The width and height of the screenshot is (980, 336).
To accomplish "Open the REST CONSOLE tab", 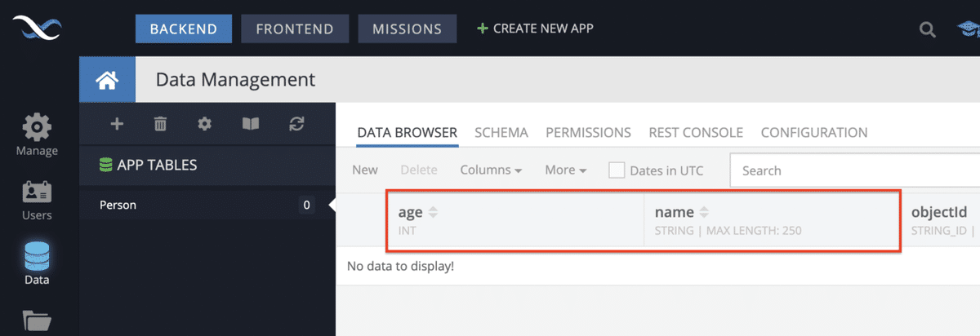I will pyautogui.click(x=696, y=132).
